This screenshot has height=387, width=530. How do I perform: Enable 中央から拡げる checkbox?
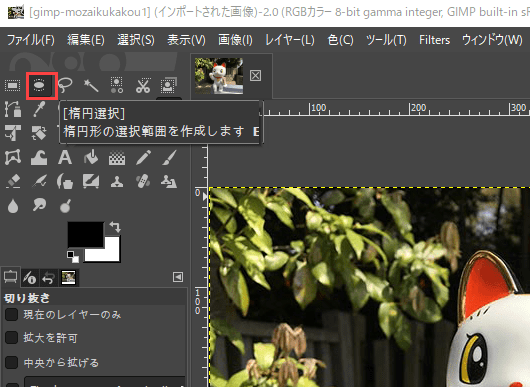tap(11, 362)
